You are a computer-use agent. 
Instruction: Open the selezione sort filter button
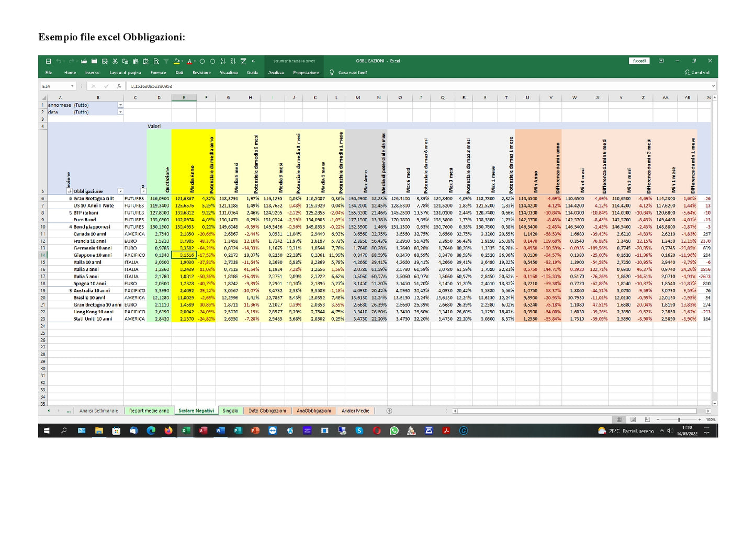click(70, 191)
